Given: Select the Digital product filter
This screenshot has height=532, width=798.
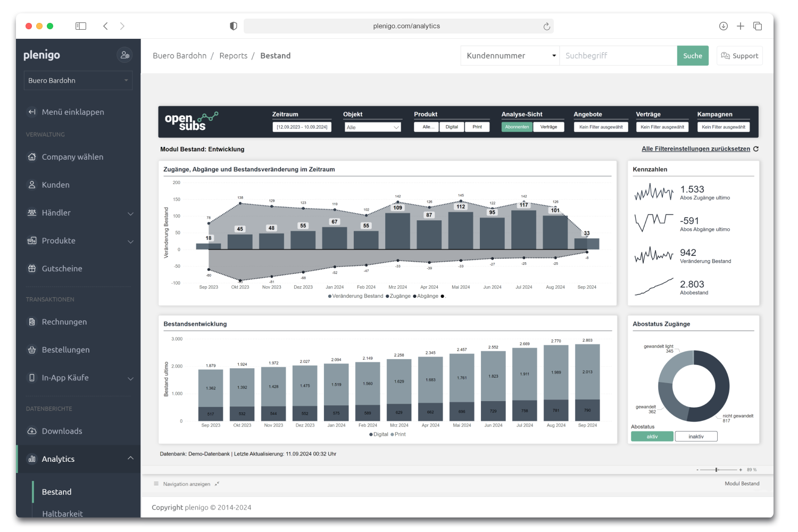Looking at the screenshot, I should pos(452,127).
